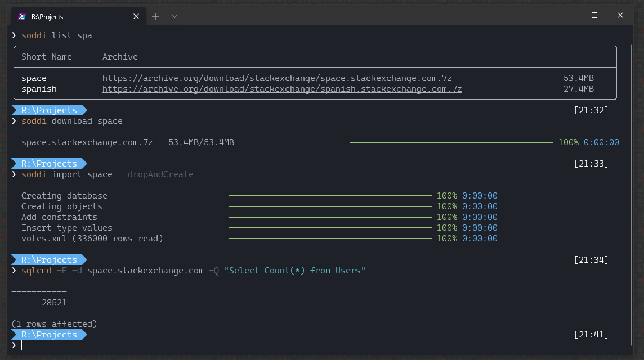The width and height of the screenshot is (644, 360).
Task: Click the download progress bar for space.stackexchange.com.7z
Action: (451, 142)
